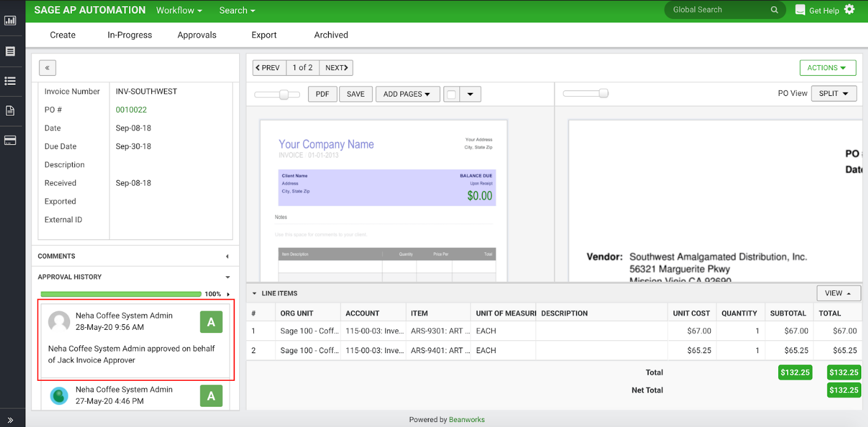
Task: Open the ACTIONS dropdown
Action: 827,68
